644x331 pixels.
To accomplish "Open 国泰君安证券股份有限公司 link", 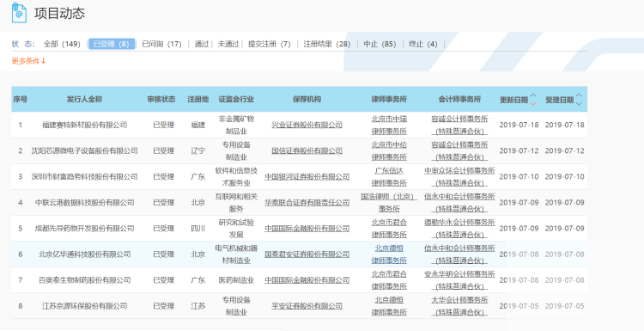I will [x=307, y=254].
